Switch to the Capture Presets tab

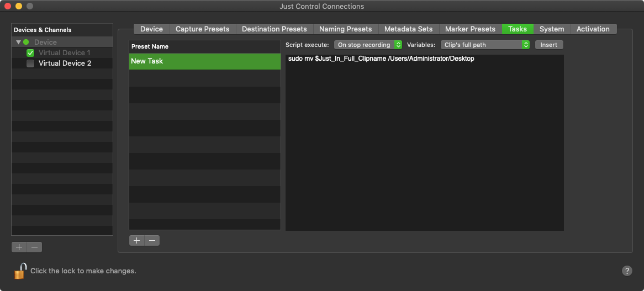point(203,29)
